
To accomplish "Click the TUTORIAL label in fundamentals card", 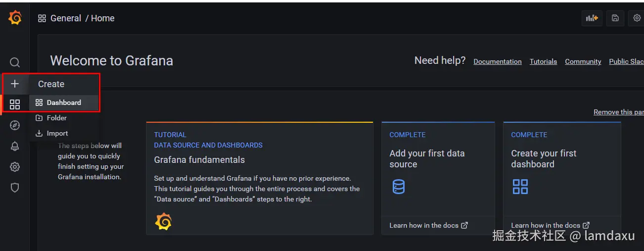I will coord(170,135).
